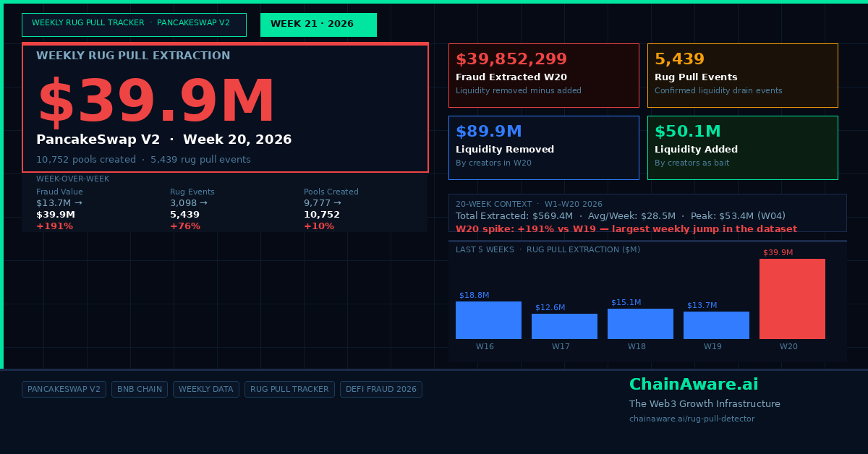
Task: Click the DEFI FRAUD 2026 tag
Action: click(x=381, y=389)
